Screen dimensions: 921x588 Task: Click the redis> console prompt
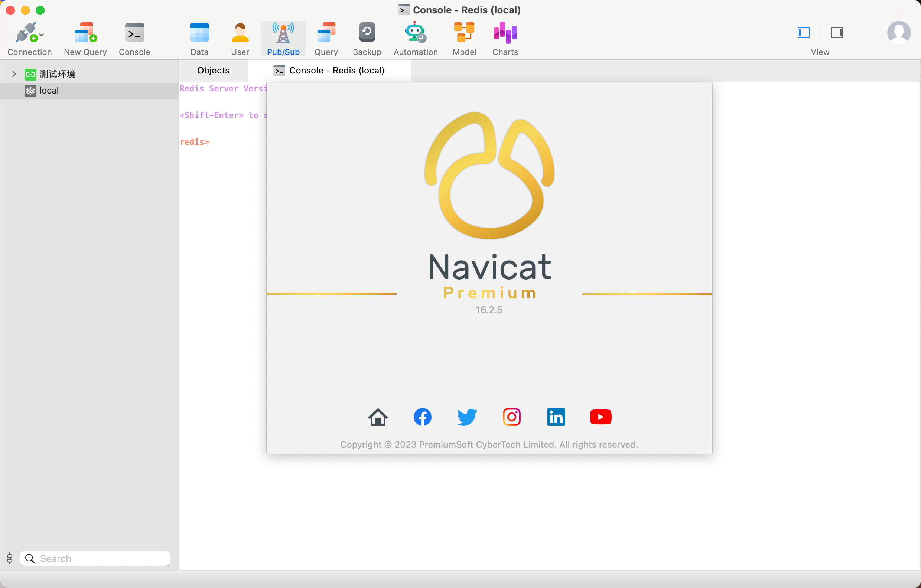click(194, 142)
